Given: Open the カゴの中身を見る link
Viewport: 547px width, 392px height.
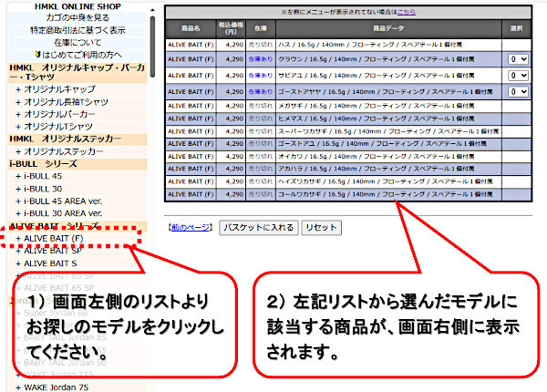Looking at the screenshot, I should [77, 17].
